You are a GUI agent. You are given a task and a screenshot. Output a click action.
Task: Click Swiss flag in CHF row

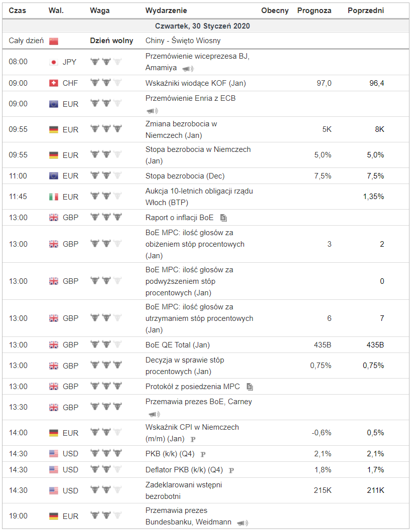pyautogui.click(x=54, y=83)
